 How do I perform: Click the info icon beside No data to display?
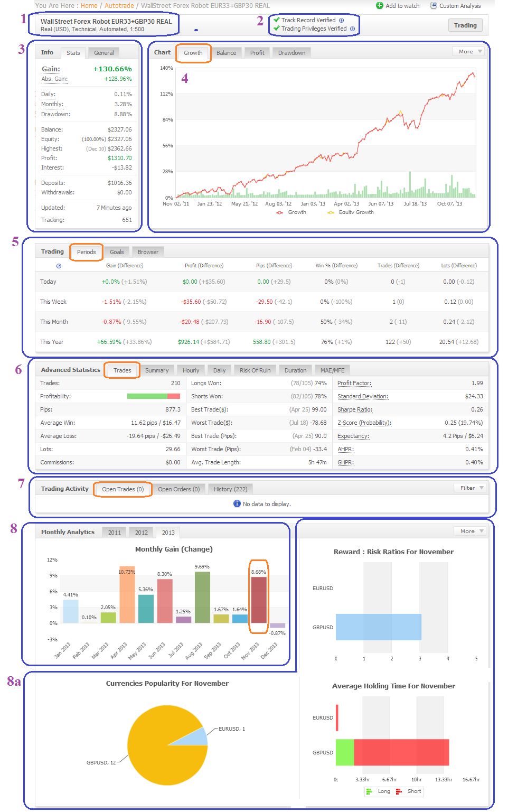237,503
